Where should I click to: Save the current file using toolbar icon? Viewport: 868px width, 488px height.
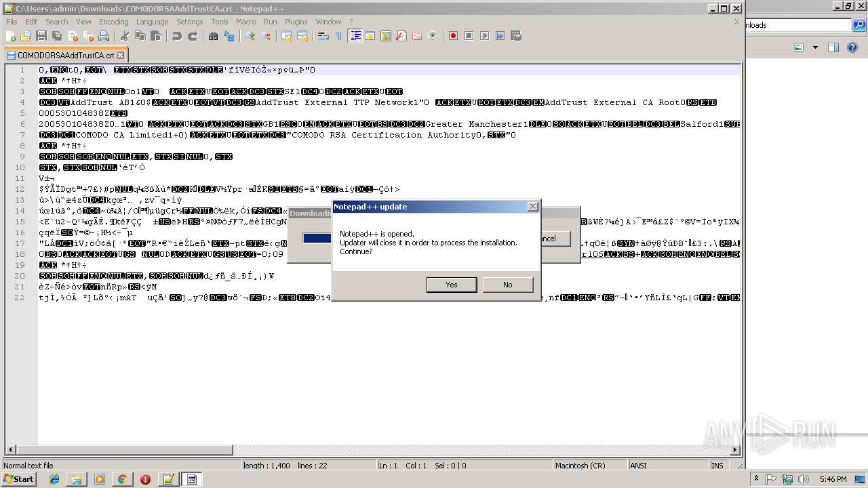[x=41, y=36]
